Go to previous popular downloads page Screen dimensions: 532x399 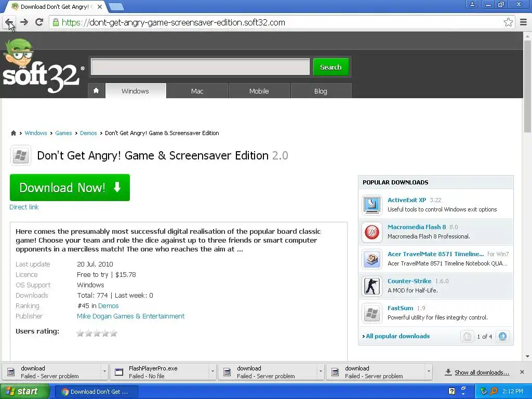click(467, 336)
